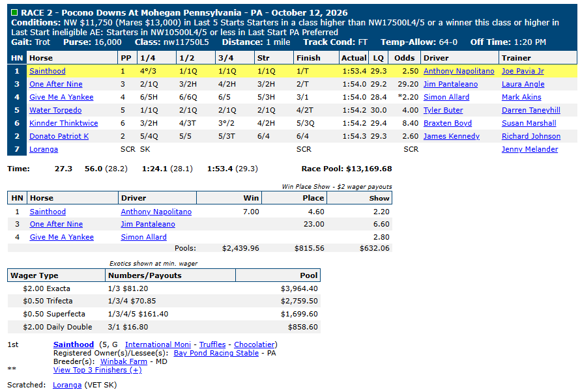The width and height of the screenshot is (580, 392).
Task: Select Exacta payout 1/3 $81.20
Action: click(128, 288)
